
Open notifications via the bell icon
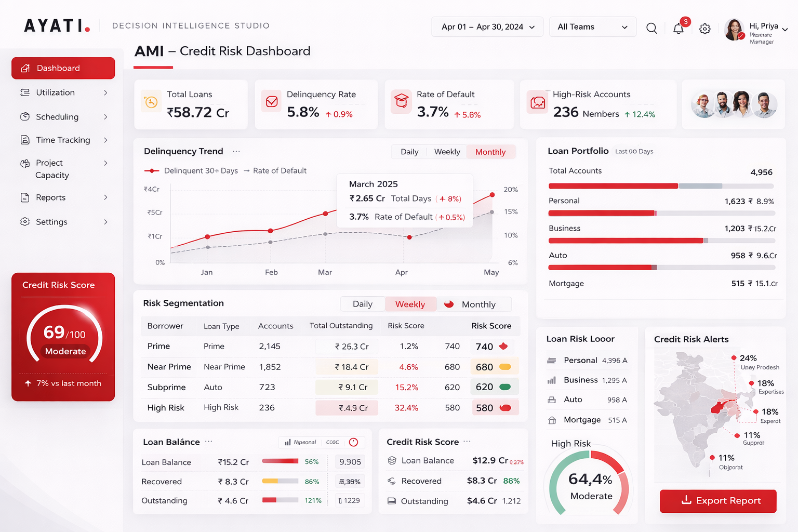coord(678,29)
